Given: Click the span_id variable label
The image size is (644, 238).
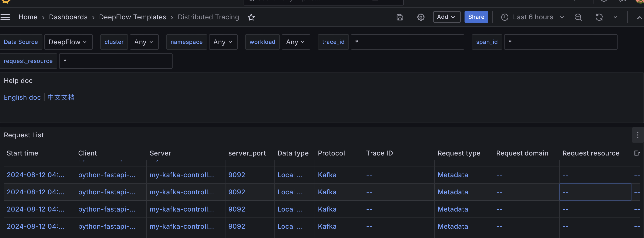Looking at the screenshot, I should tap(487, 42).
